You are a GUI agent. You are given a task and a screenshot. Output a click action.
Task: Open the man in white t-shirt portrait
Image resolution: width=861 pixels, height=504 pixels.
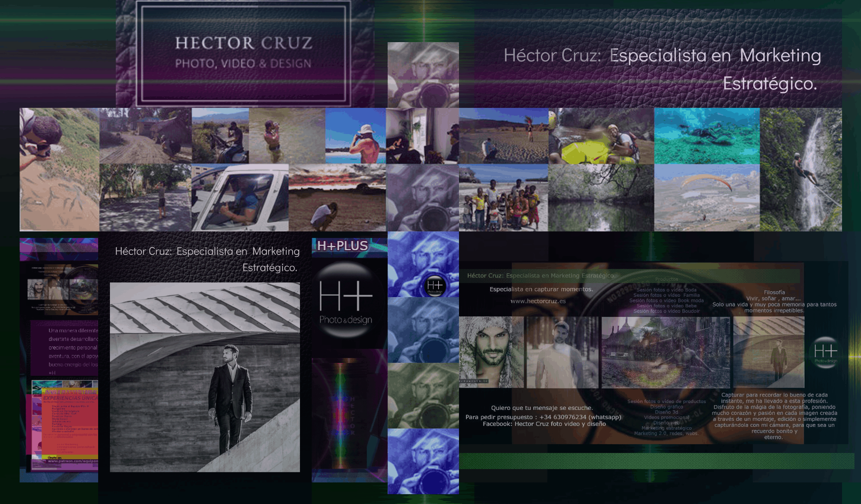click(x=562, y=352)
